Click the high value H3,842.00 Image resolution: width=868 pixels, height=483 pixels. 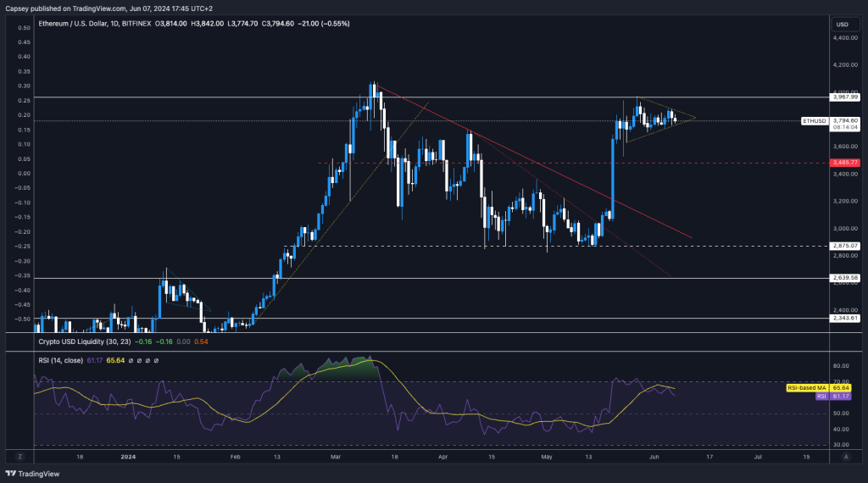208,24
